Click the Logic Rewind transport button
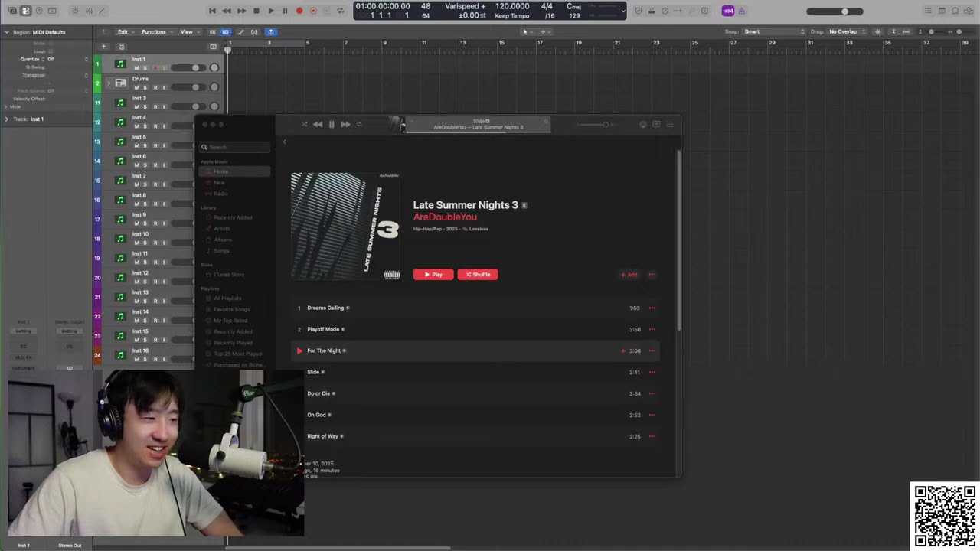The image size is (980, 551). point(227,11)
